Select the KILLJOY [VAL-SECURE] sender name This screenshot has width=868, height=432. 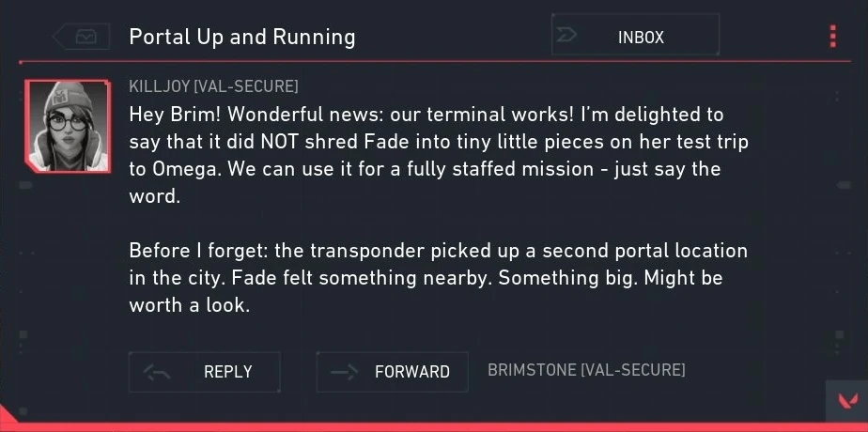click(x=213, y=87)
